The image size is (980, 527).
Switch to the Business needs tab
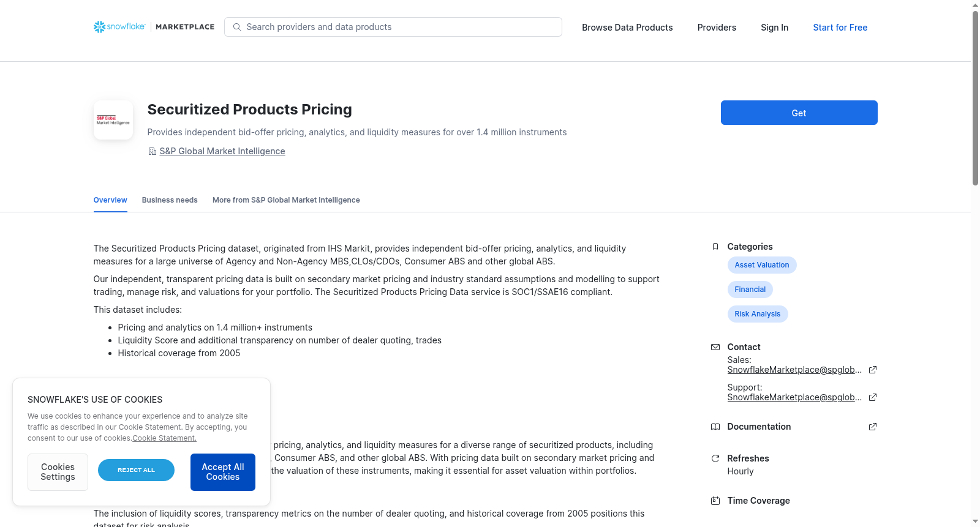pyautogui.click(x=170, y=200)
